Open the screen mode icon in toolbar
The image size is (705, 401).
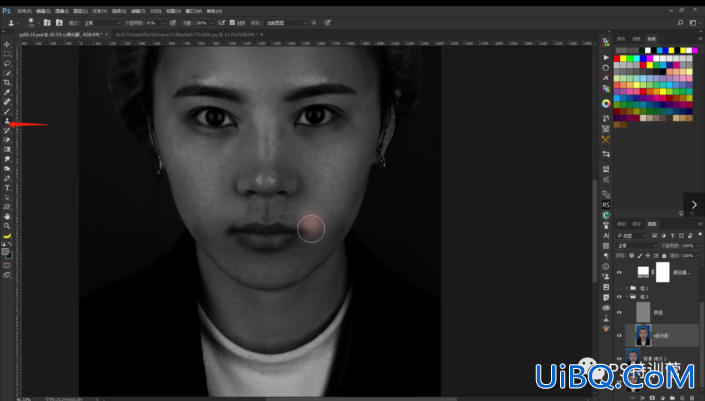pyautogui.click(x=7, y=275)
